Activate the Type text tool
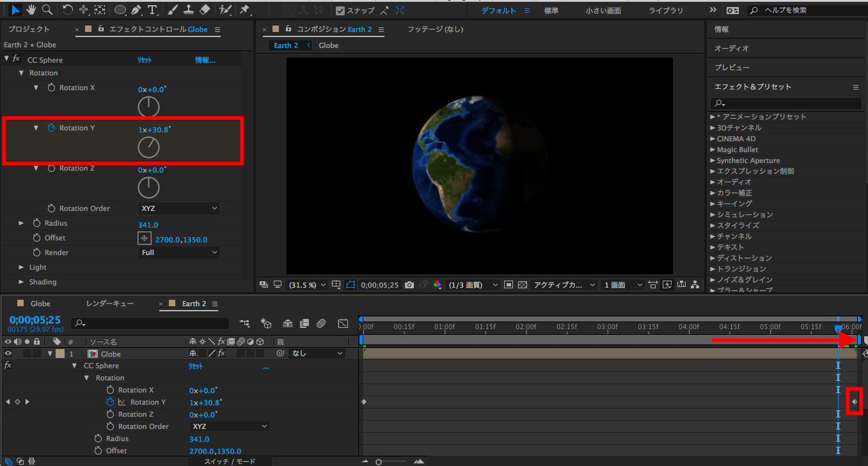Screen dimensions: 868x466 coord(152,10)
